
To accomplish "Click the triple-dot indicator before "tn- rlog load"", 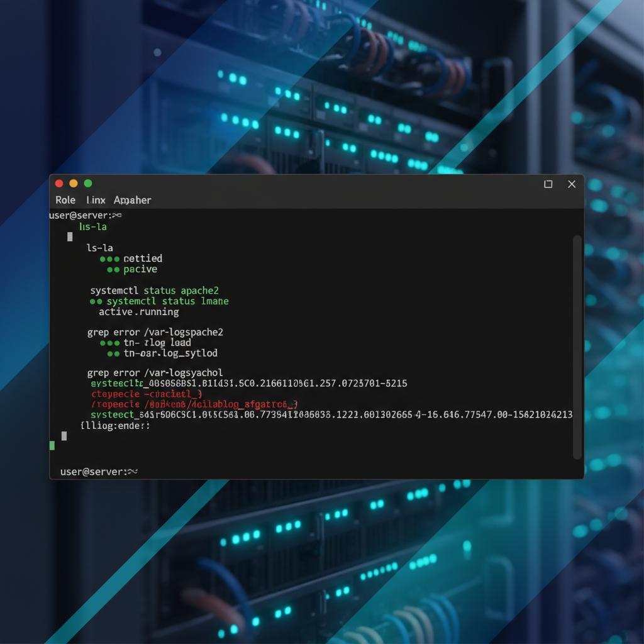I will [x=108, y=343].
